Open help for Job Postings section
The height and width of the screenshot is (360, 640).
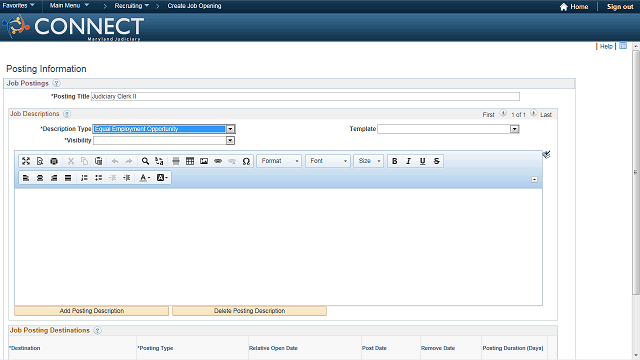(56, 83)
